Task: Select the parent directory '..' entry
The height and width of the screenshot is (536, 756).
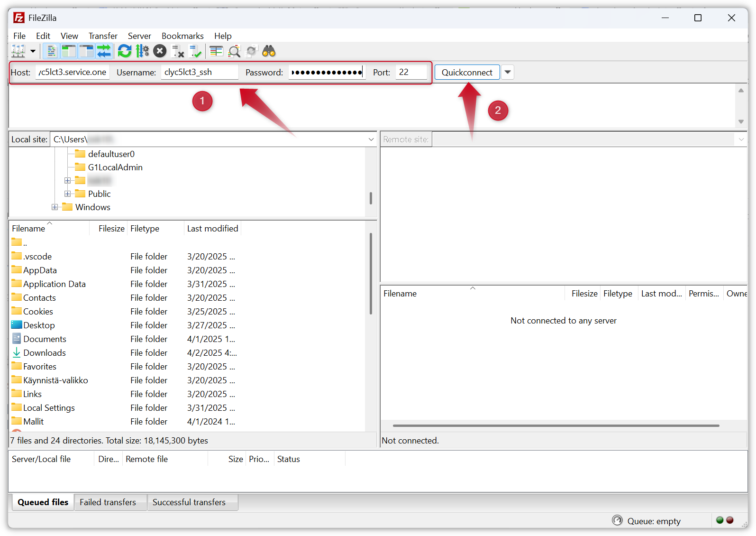Action: click(19, 242)
